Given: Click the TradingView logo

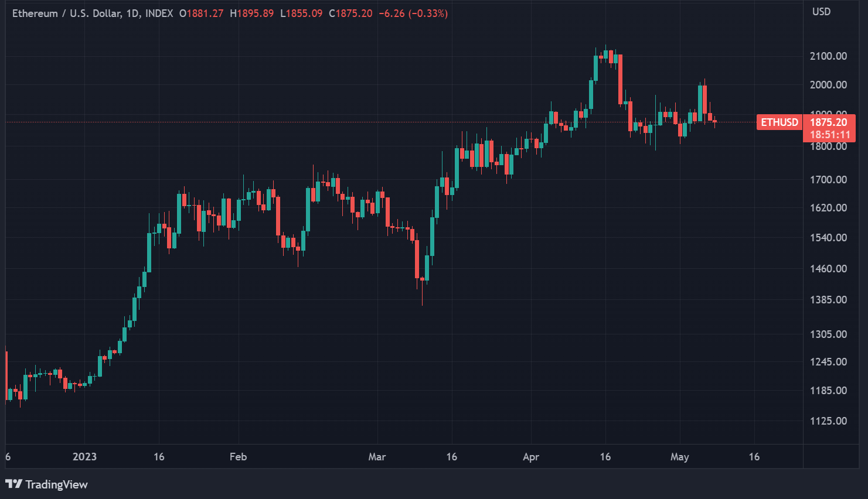Looking at the screenshot, I should click(46, 484).
